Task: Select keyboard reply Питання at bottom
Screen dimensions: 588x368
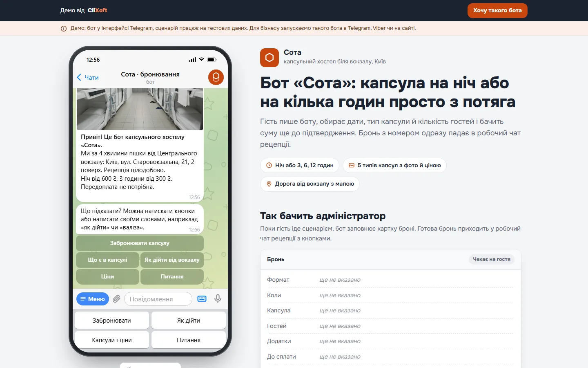Action: (189, 340)
